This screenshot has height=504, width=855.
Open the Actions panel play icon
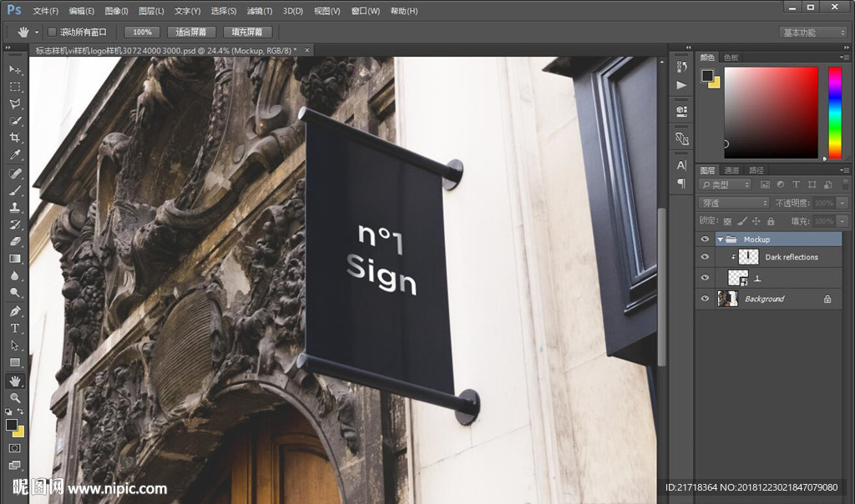tap(681, 85)
